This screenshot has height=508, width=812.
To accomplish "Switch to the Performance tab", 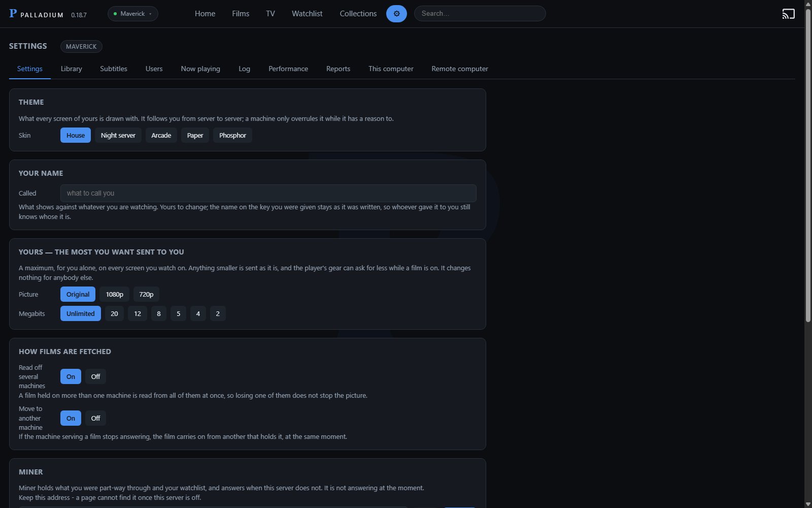I will [x=288, y=69].
